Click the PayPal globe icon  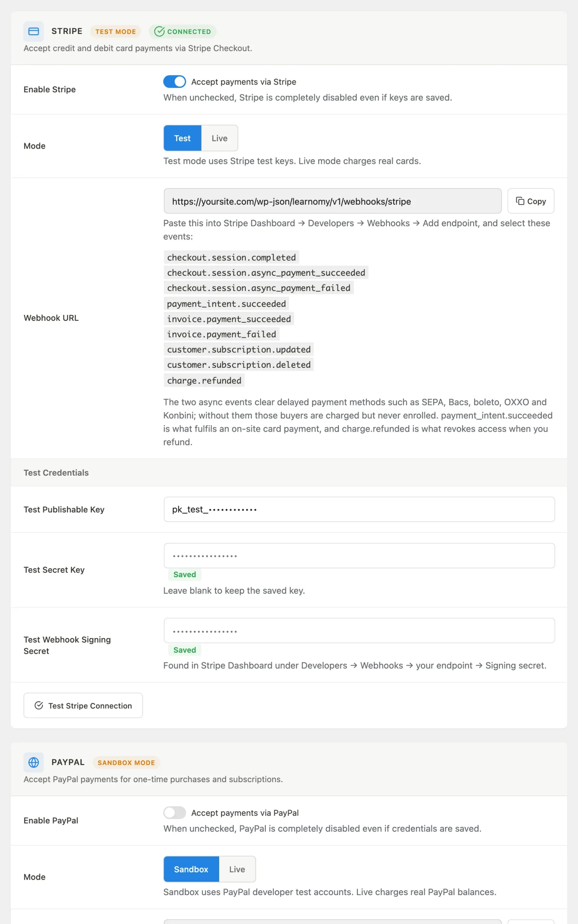coord(34,762)
